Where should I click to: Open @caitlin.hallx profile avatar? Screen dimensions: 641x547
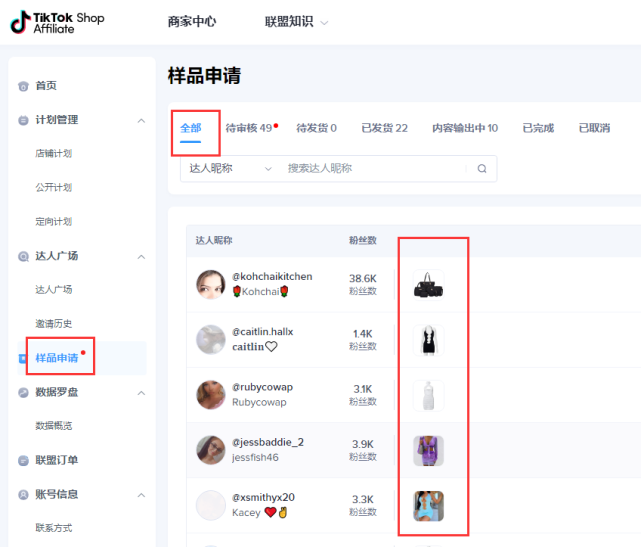[211, 340]
